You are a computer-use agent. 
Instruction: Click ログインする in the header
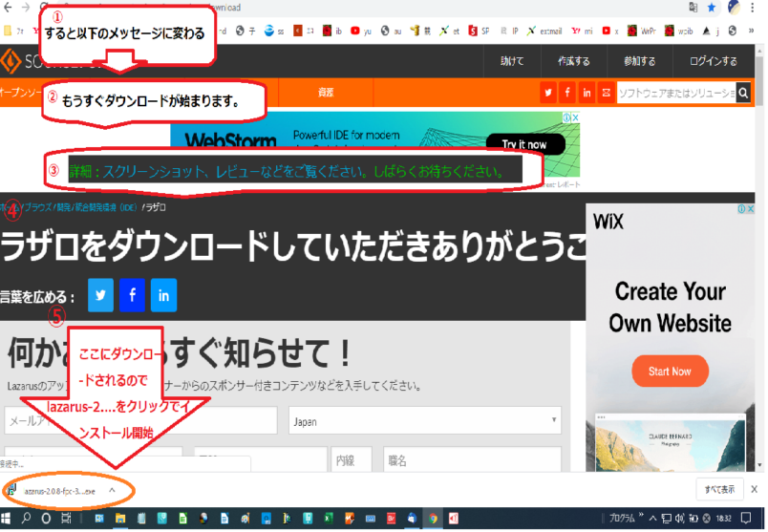(714, 61)
